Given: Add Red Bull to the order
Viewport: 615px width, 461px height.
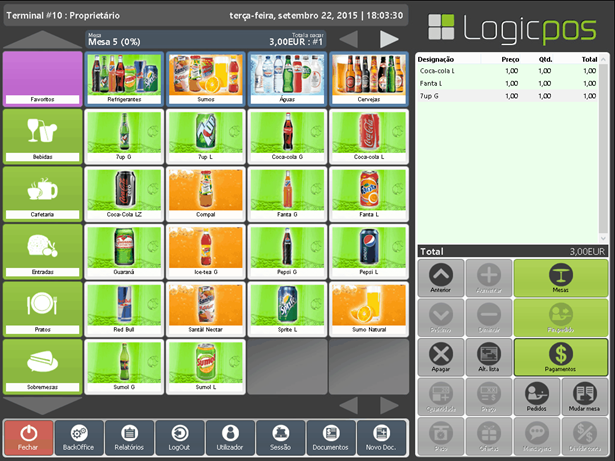Looking at the screenshot, I should [x=124, y=309].
